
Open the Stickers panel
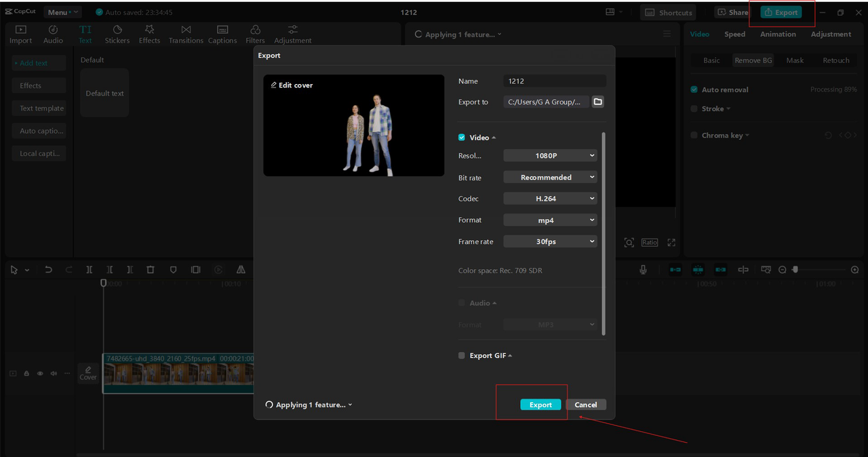tap(117, 35)
